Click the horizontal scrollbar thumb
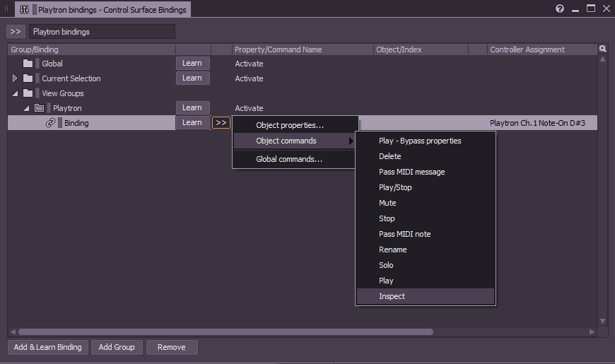Viewport: 615px width, 364px height. pos(225,331)
